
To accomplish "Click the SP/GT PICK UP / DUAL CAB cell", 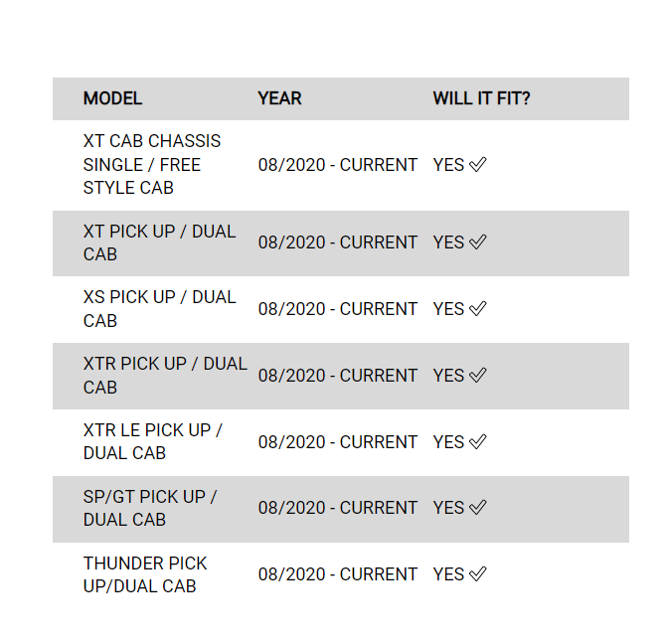I will tap(150, 508).
